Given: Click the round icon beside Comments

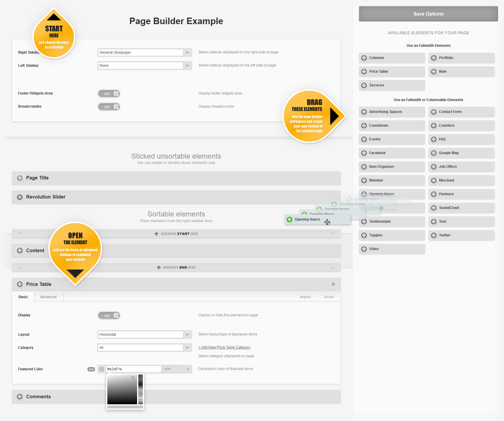Looking at the screenshot, I should tap(20, 397).
